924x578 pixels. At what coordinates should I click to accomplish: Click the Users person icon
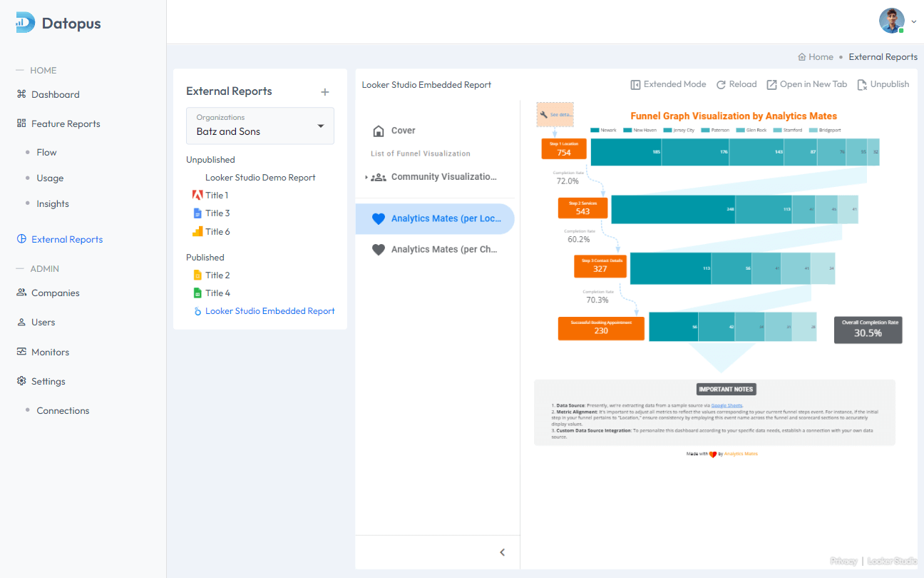21,322
